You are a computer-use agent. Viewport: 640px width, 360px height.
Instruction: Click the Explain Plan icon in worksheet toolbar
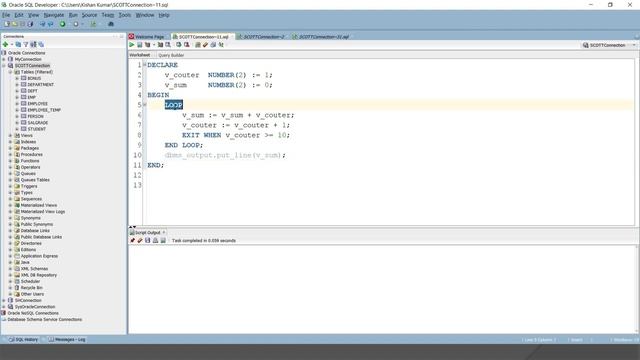point(147,44)
